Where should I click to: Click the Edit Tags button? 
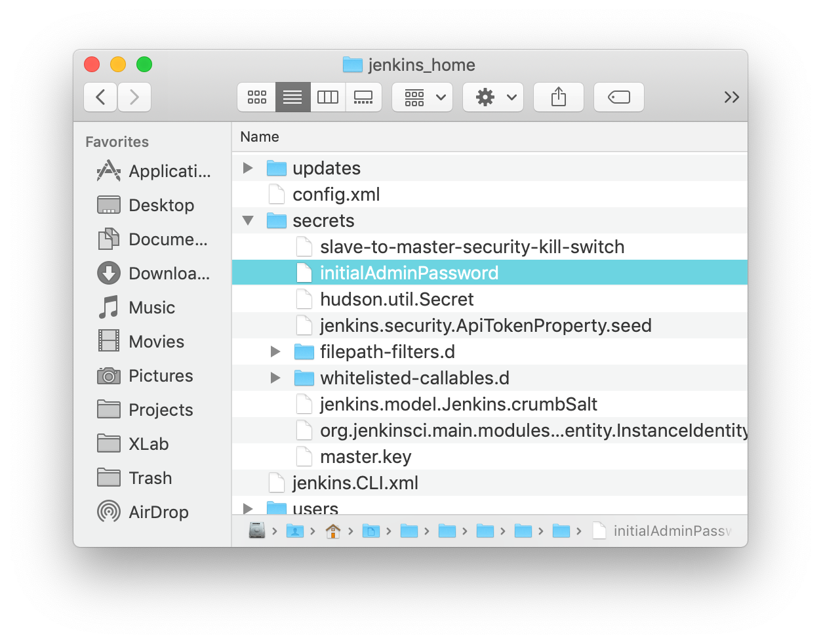point(619,97)
